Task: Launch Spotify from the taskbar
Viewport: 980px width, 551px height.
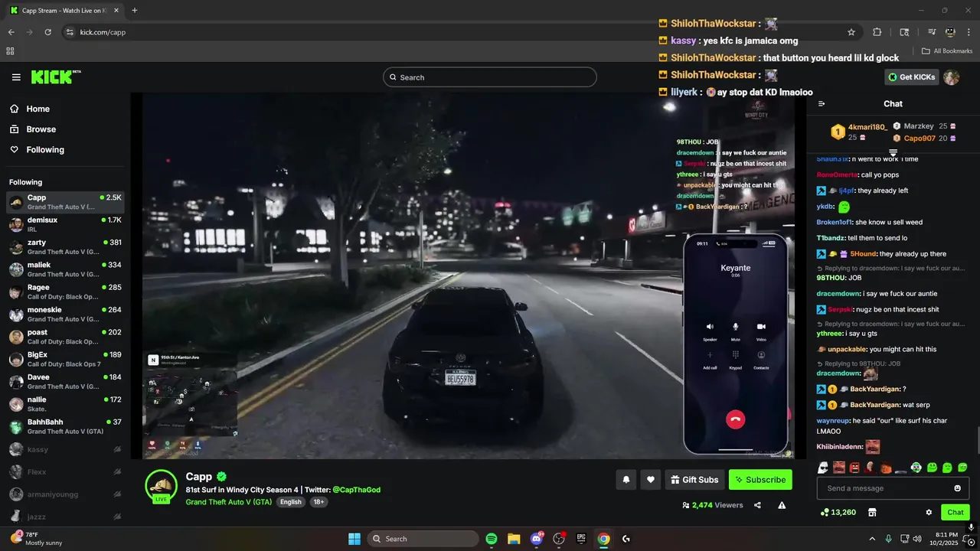Action: (492, 539)
